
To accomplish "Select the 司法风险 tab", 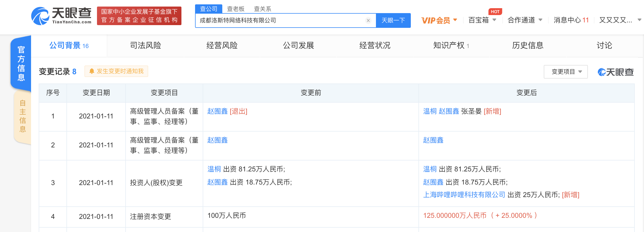I will click(x=145, y=45).
